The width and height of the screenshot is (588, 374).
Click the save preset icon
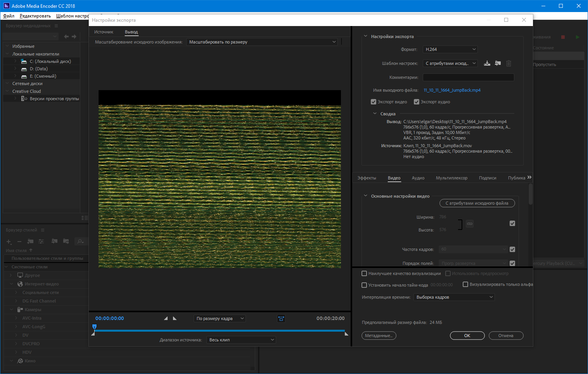[x=487, y=63]
